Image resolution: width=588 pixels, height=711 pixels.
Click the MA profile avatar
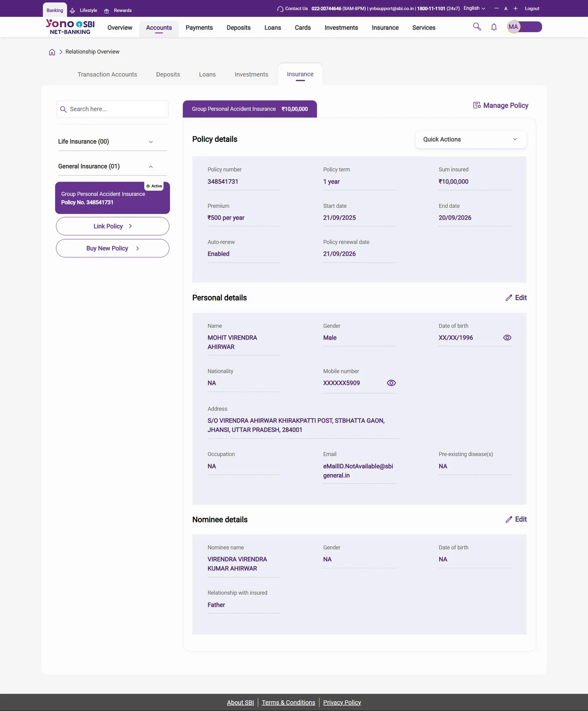click(x=513, y=27)
